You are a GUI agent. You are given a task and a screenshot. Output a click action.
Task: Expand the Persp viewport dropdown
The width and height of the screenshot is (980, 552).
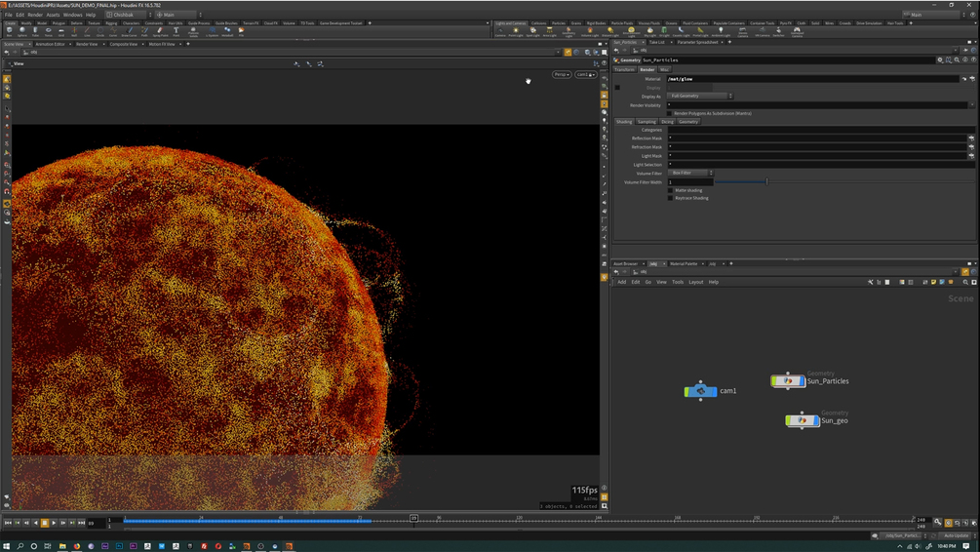(562, 74)
